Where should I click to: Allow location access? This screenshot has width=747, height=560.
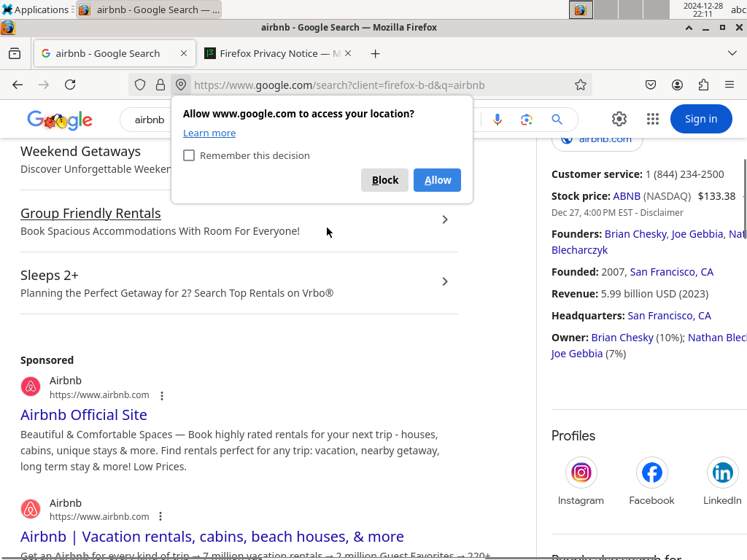point(438,180)
